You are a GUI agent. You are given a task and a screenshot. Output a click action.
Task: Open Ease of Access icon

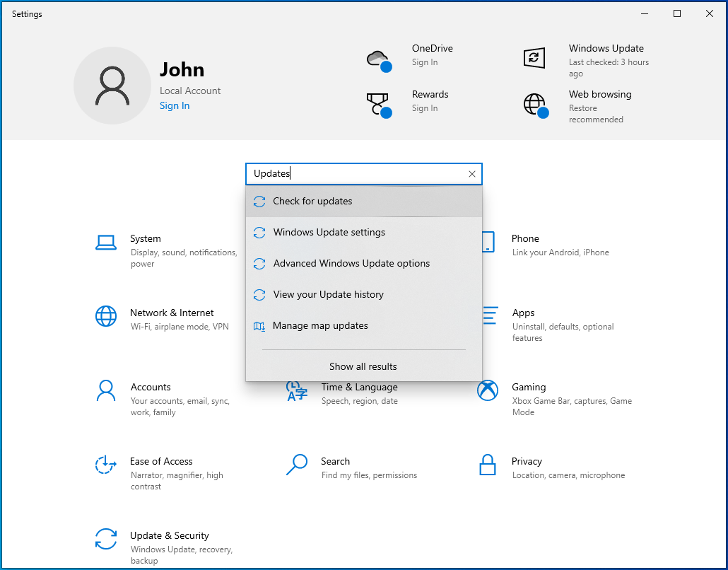coord(106,465)
